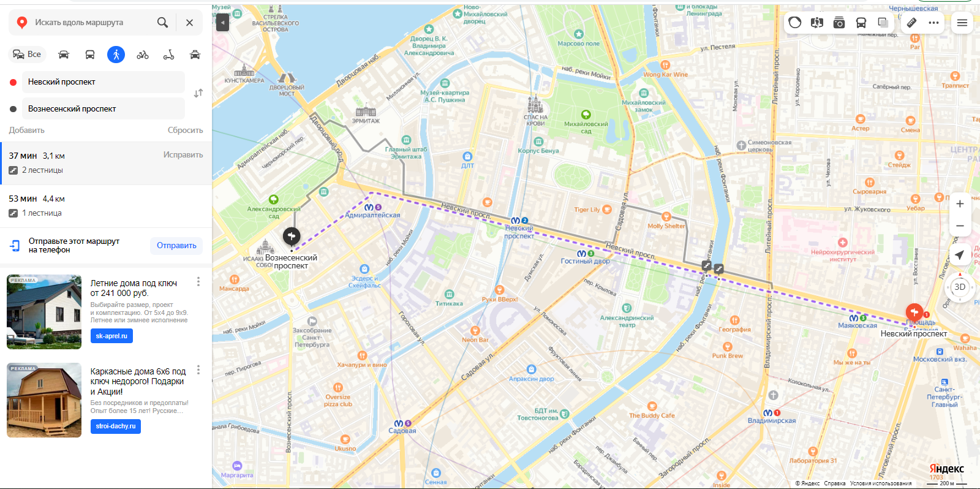Switch to bicycle route mode
Image resolution: width=980 pixels, height=489 pixels.
click(x=143, y=55)
